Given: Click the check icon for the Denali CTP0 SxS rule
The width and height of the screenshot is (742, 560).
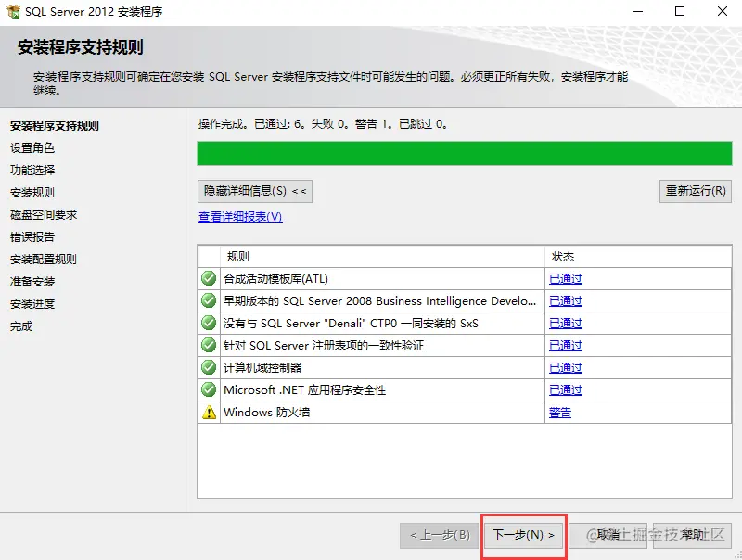Looking at the screenshot, I should (x=209, y=323).
